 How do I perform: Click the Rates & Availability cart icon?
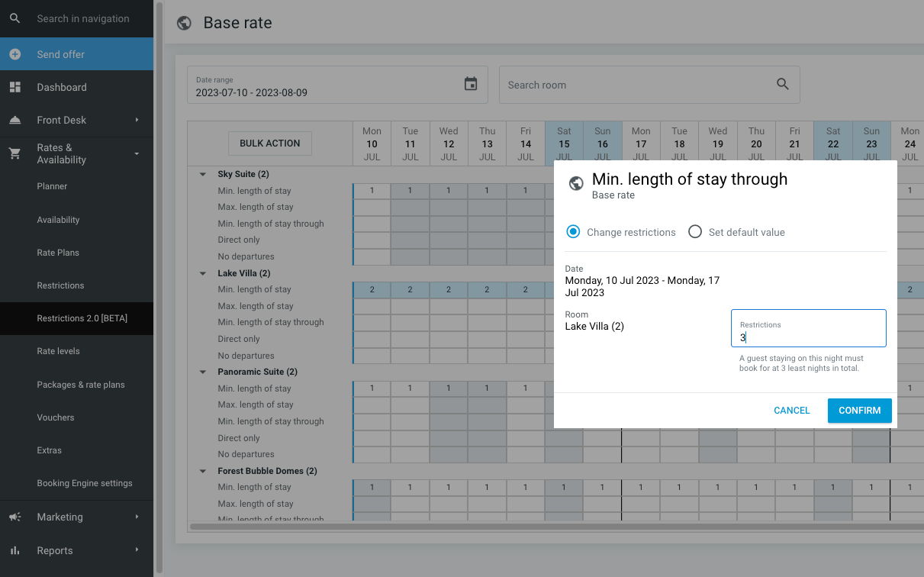(x=15, y=153)
